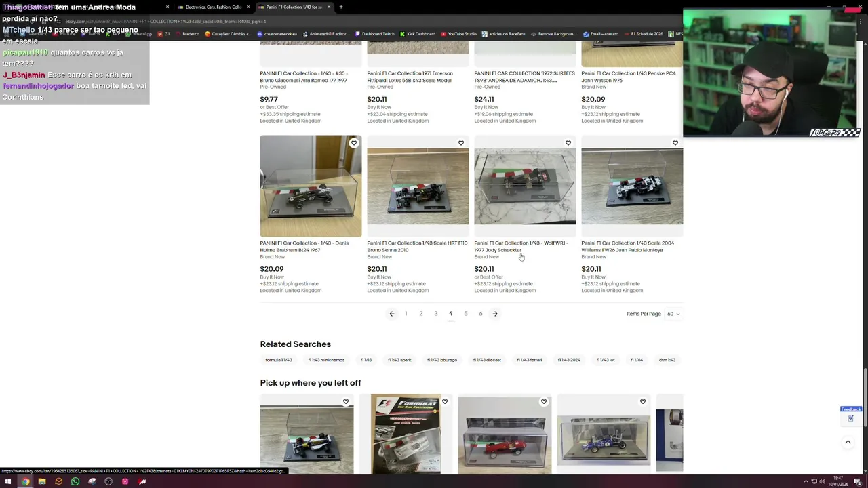Open Items Per Page dropdown
Viewport: 868px width, 488px height.
click(x=673, y=314)
